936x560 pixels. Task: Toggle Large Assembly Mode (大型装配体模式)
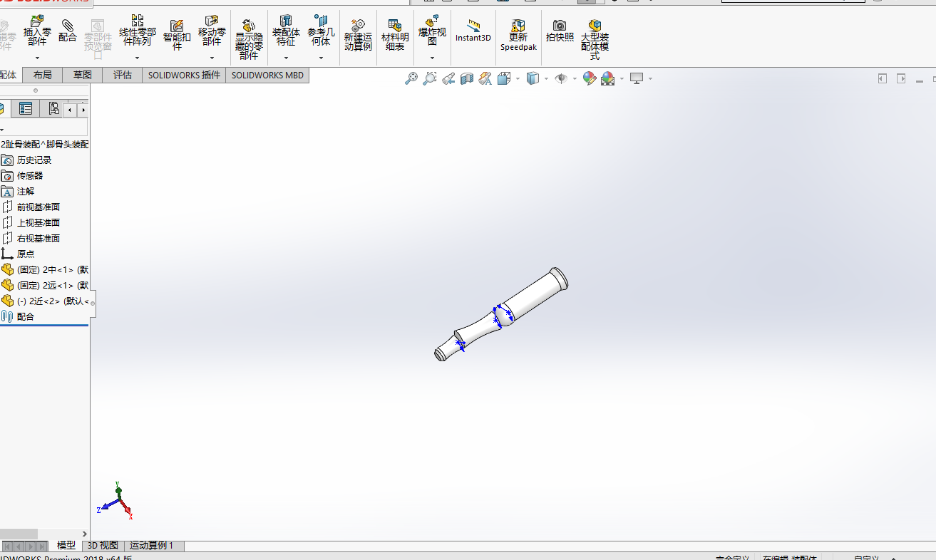595,40
